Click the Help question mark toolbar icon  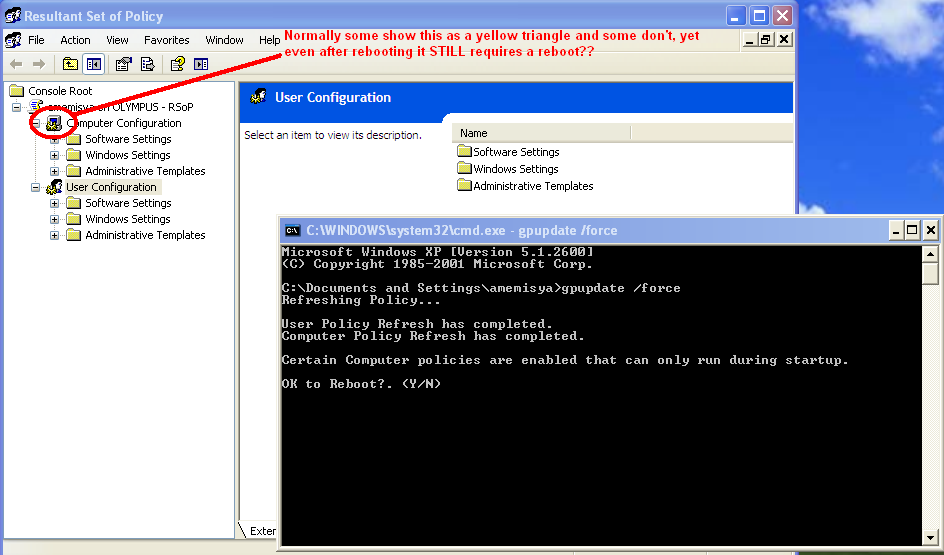pos(178,64)
